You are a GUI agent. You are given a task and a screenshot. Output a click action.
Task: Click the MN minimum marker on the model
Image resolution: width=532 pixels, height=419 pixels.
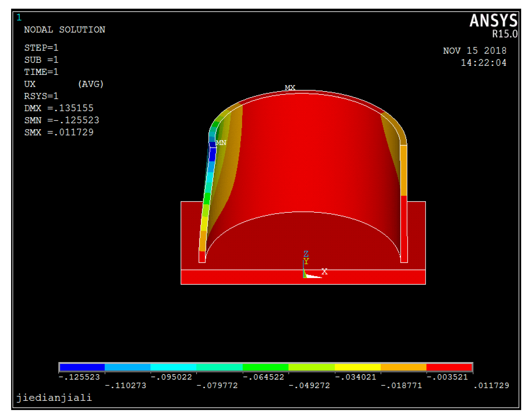pyautogui.click(x=221, y=142)
